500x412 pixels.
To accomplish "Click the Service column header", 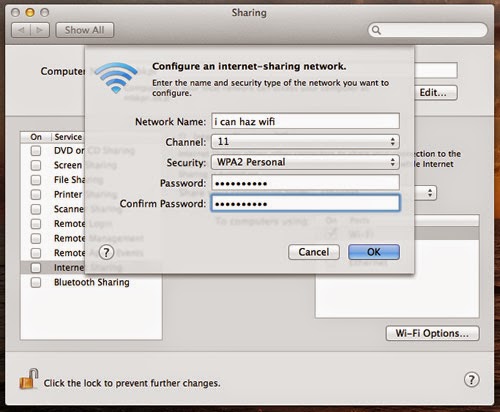I will tap(68, 137).
